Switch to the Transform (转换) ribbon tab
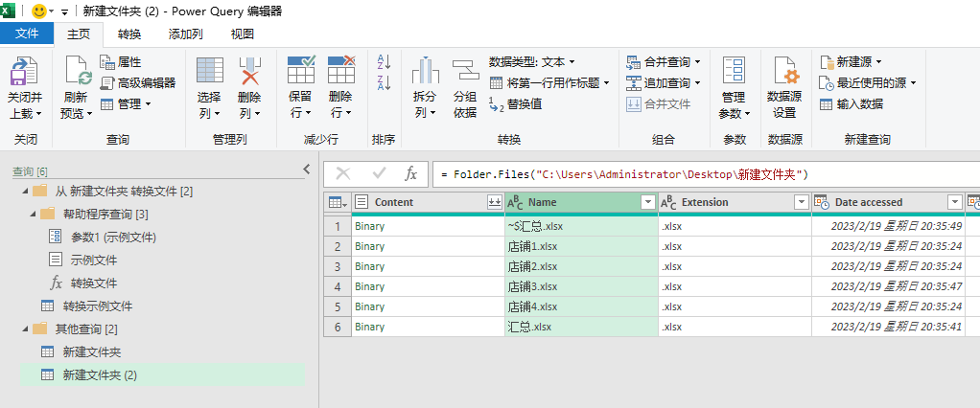Viewport: 980px width, 408px height. click(129, 34)
